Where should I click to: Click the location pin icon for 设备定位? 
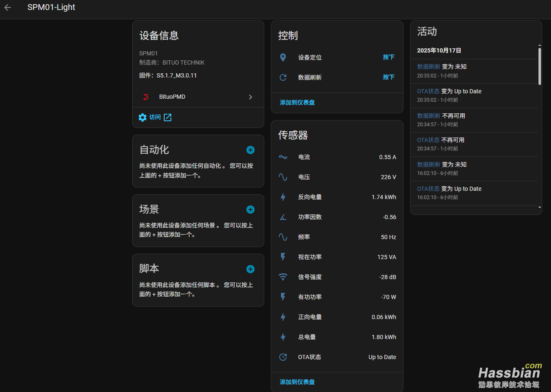click(283, 57)
